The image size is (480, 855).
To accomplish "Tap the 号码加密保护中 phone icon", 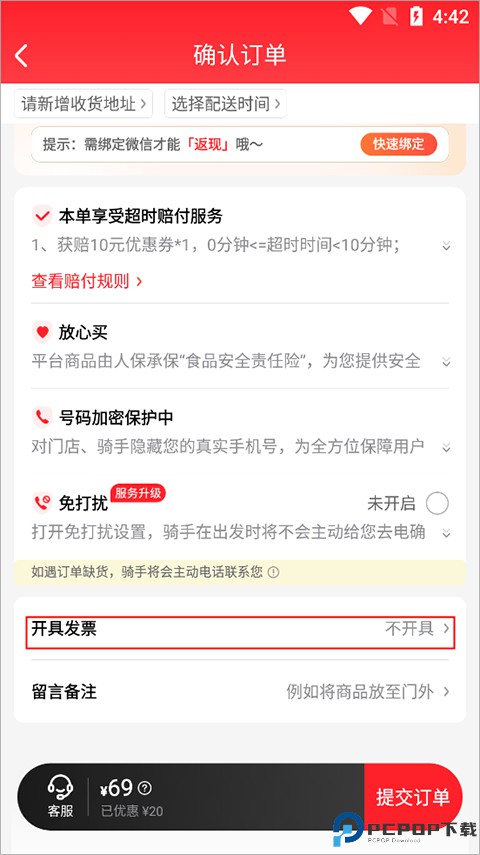I will coord(42,417).
